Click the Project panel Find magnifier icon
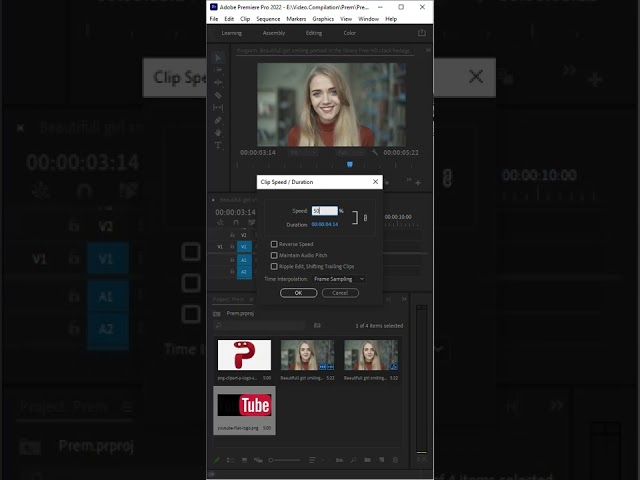 (x=353, y=460)
